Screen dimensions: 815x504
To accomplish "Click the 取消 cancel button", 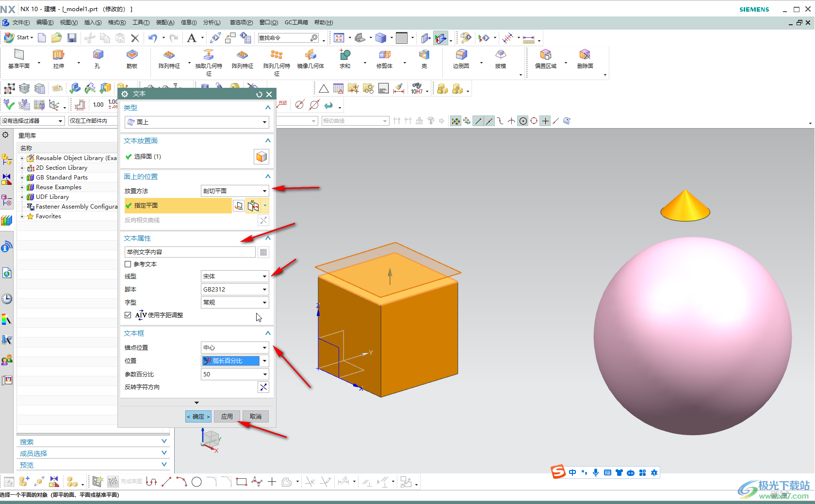I will click(256, 417).
